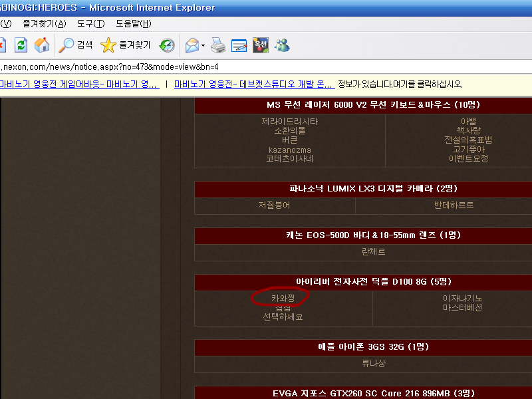This screenshot has width=532, height=399.
Task: Expand the Mail dropdown arrow
Action: [x=203, y=45]
